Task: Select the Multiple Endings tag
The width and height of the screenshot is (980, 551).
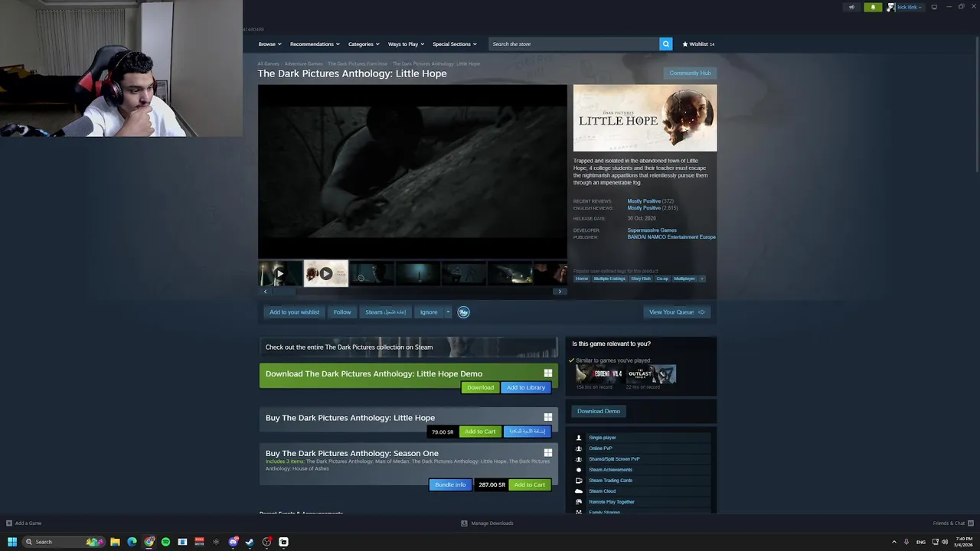Action: coord(609,279)
